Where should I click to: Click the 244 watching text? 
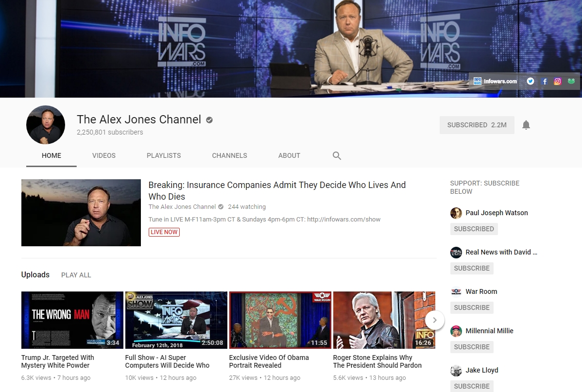coord(247,207)
